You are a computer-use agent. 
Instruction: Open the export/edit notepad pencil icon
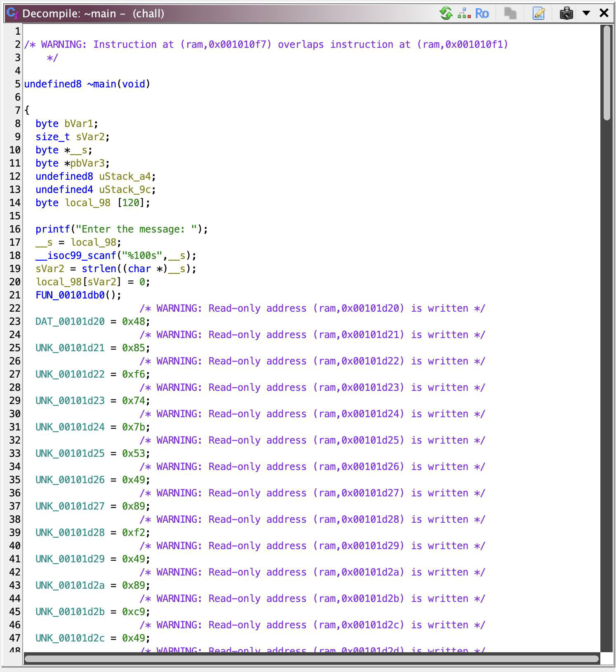click(538, 13)
